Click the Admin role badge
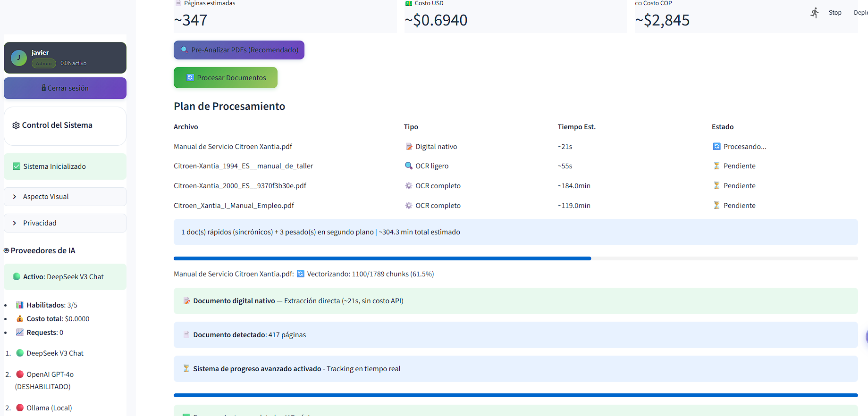 point(44,64)
